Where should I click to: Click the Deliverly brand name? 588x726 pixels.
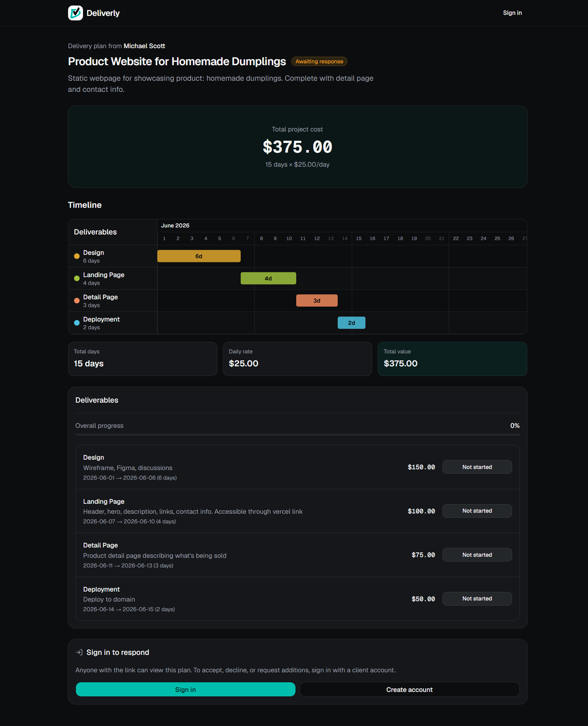coord(103,13)
